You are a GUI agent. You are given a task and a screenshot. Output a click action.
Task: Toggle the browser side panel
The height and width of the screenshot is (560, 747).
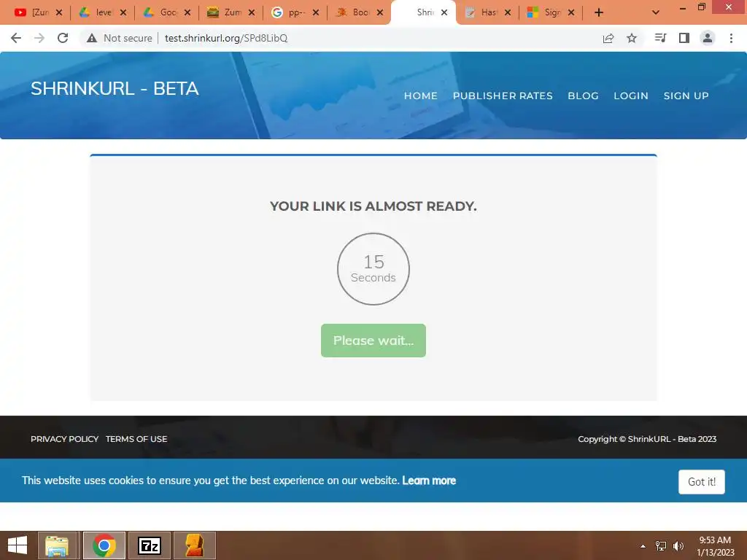click(684, 38)
